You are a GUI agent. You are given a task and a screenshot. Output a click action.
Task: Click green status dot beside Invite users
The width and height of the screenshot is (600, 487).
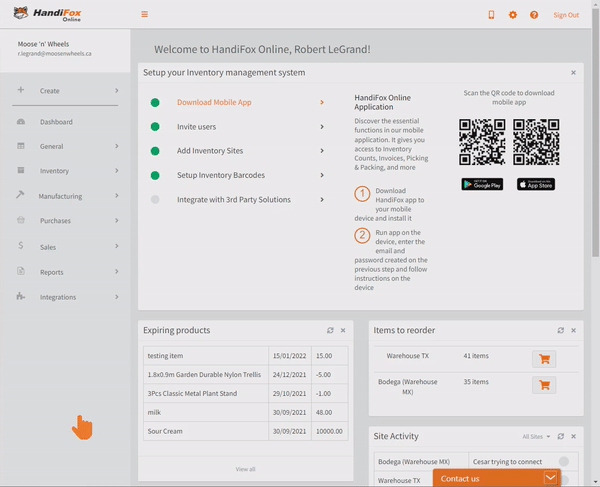(155, 127)
